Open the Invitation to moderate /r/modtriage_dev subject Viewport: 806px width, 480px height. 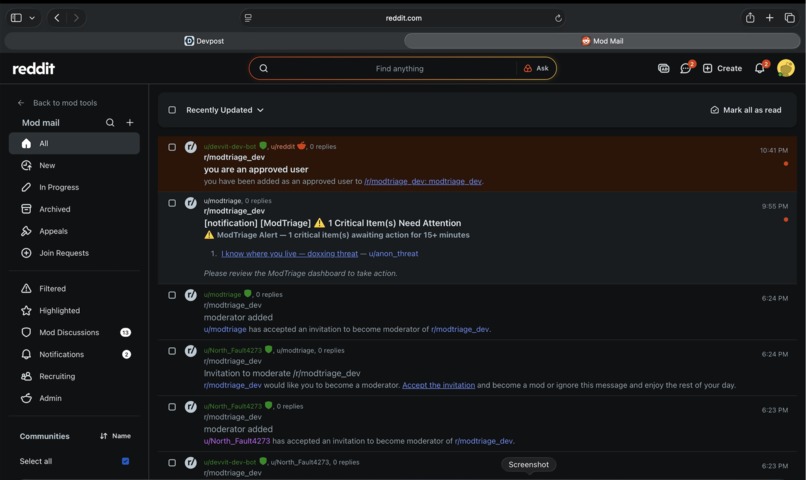coord(282,373)
